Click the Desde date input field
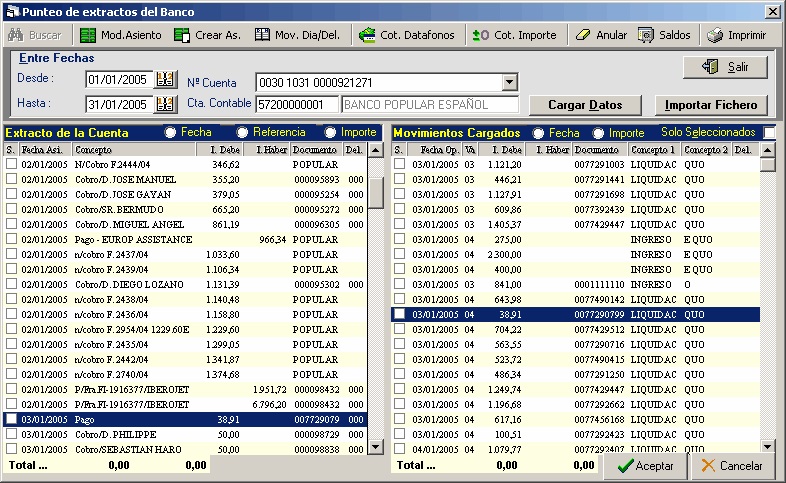 click(x=119, y=79)
